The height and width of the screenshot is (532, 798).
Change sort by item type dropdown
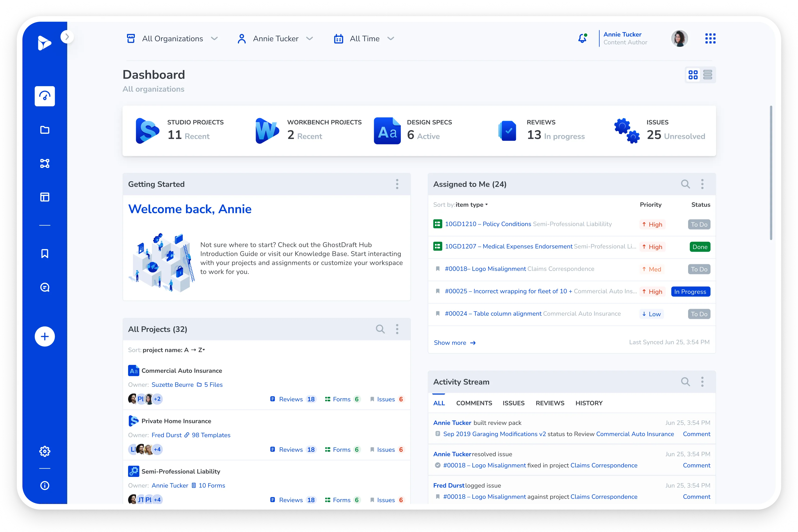(x=471, y=205)
